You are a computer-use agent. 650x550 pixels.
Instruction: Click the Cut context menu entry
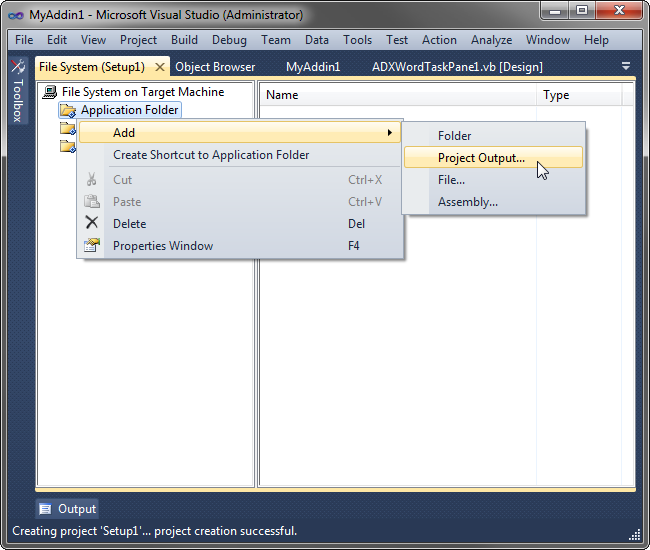240,179
